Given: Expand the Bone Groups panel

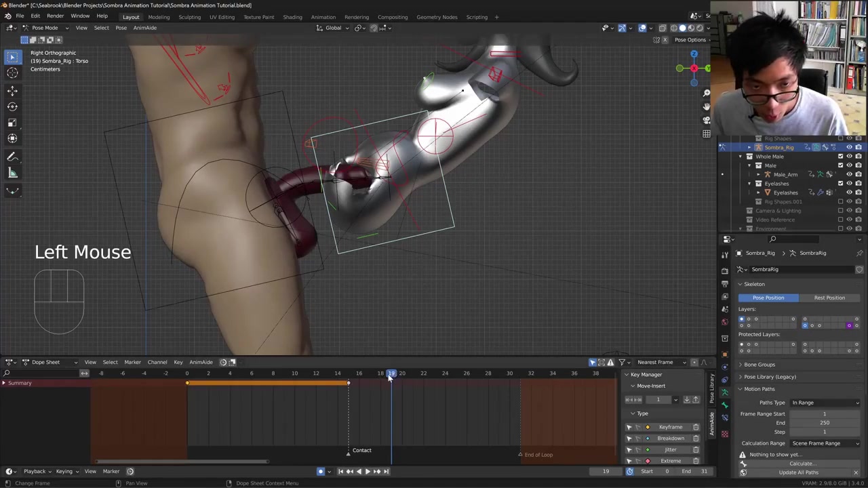Looking at the screenshot, I should (x=759, y=365).
